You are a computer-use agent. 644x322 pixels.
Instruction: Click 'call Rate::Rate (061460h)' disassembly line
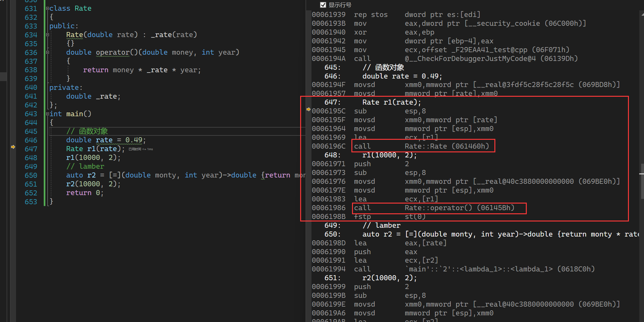[421, 146]
